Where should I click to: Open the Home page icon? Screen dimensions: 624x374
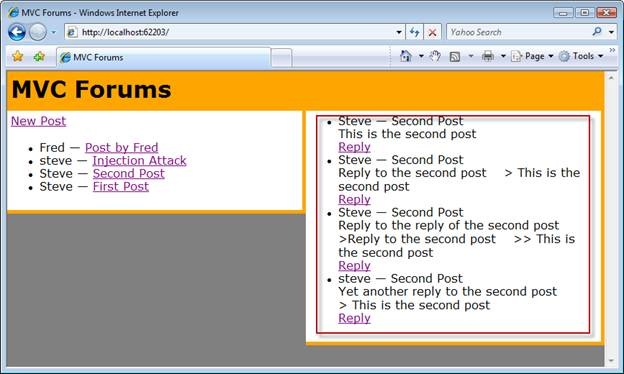406,56
